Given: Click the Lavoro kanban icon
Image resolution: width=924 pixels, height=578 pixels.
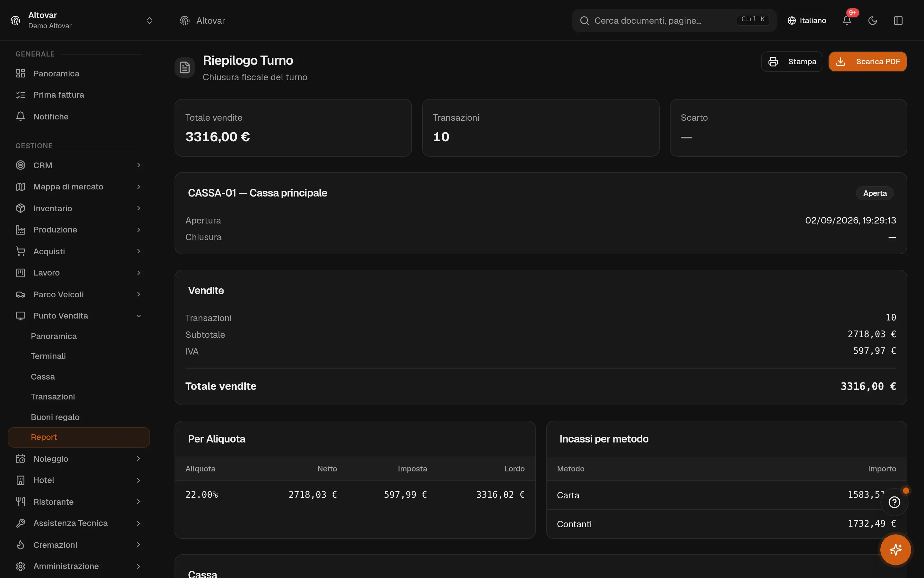Looking at the screenshot, I should (x=21, y=273).
